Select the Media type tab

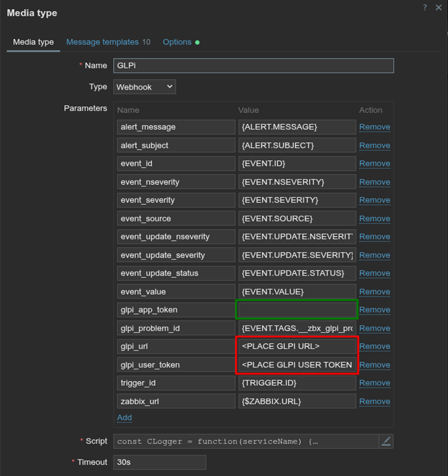[33, 42]
